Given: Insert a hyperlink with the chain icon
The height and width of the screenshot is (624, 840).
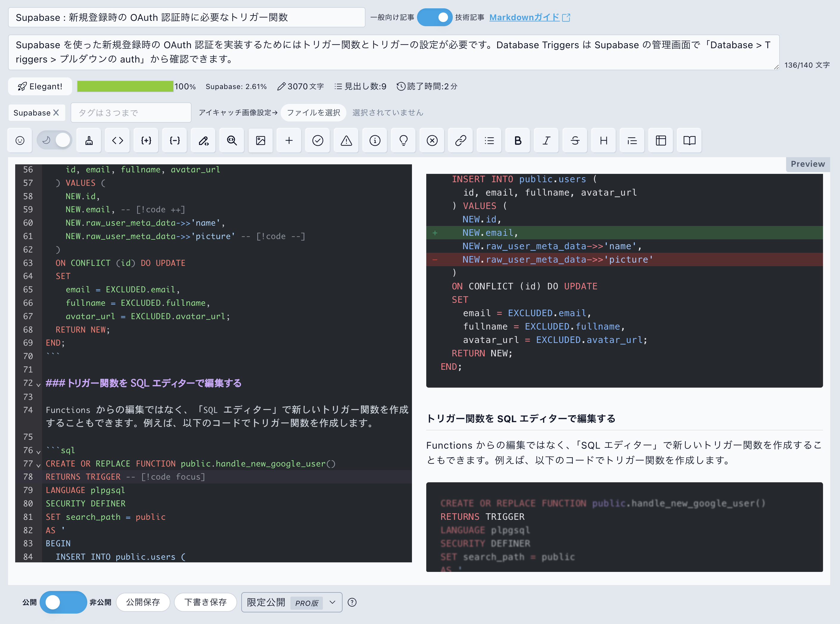Looking at the screenshot, I should coord(461,141).
